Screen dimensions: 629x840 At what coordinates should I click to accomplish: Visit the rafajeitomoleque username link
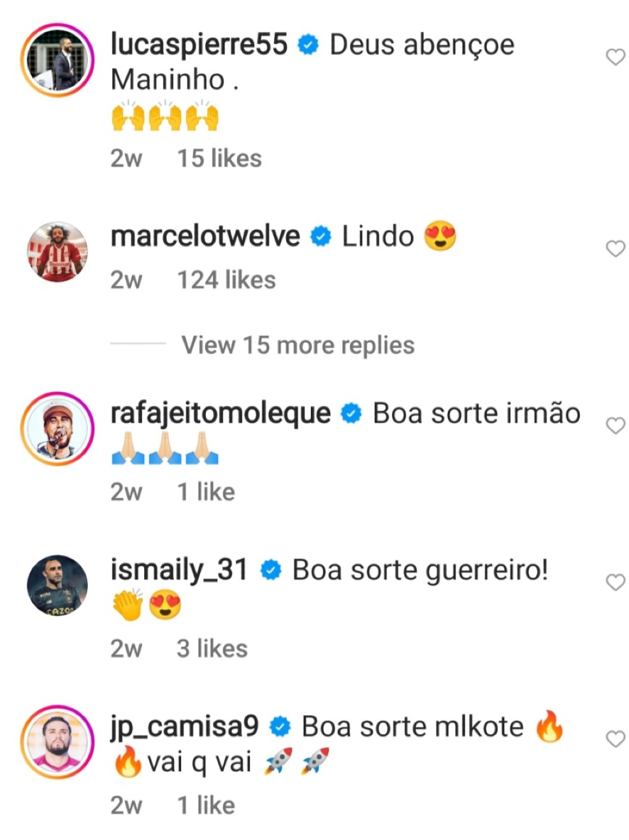[220, 413]
